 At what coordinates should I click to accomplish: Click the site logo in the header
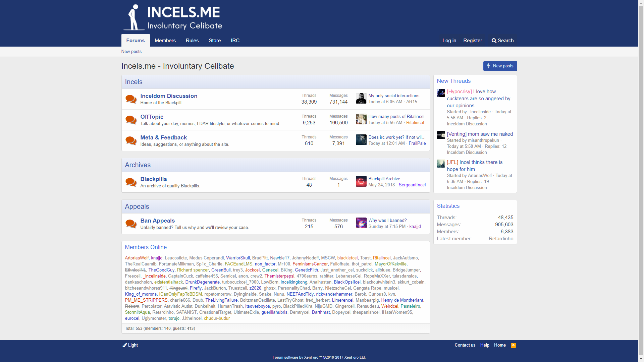[172, 17]
